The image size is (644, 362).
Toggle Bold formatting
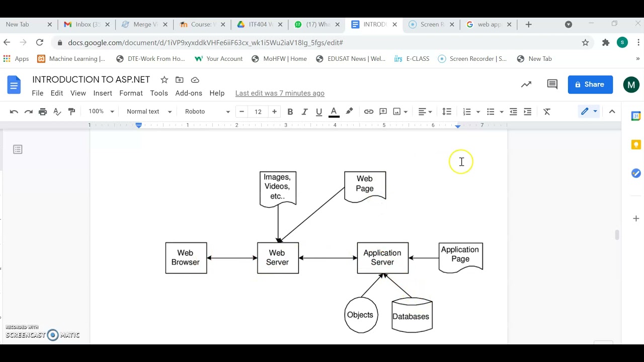[x=290, y=112]
